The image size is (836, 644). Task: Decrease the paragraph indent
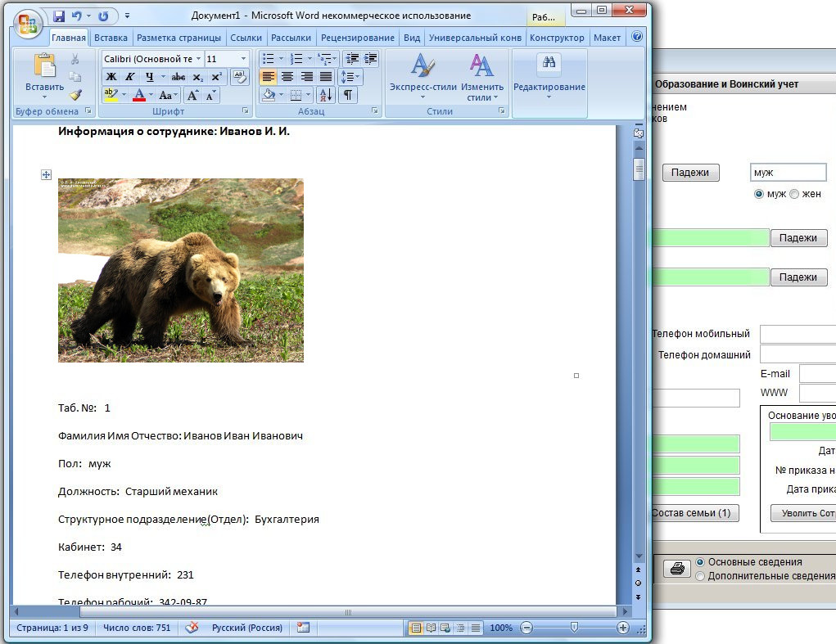click(x=352, y=58)
